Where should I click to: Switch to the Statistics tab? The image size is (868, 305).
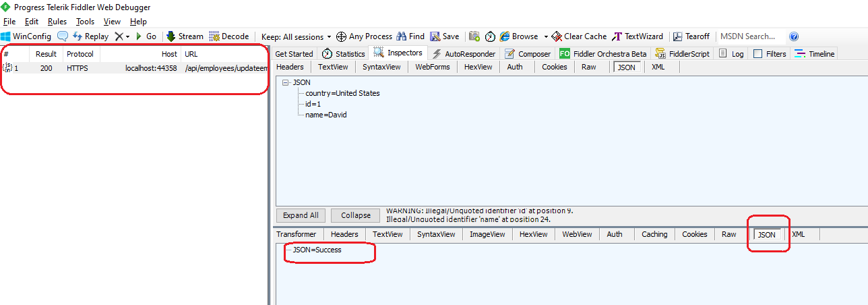pos(344,54)
